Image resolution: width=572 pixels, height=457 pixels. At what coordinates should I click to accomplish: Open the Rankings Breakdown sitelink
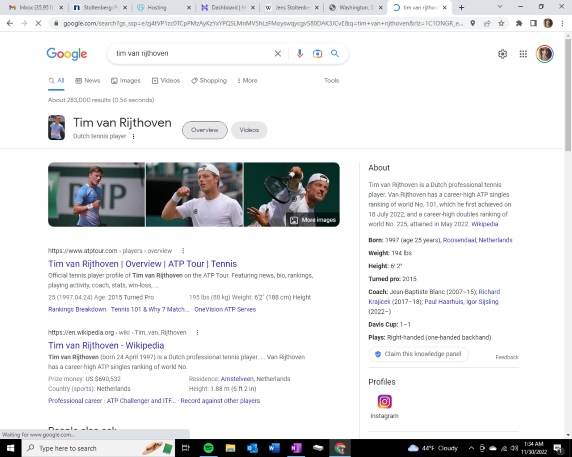[x=77, y=309]
